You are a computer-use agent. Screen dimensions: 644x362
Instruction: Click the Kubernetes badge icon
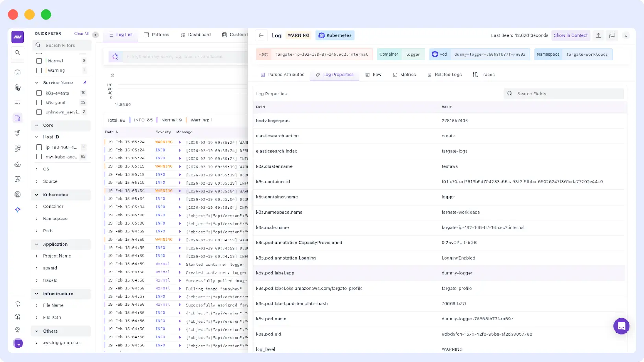tap(322, 35)
